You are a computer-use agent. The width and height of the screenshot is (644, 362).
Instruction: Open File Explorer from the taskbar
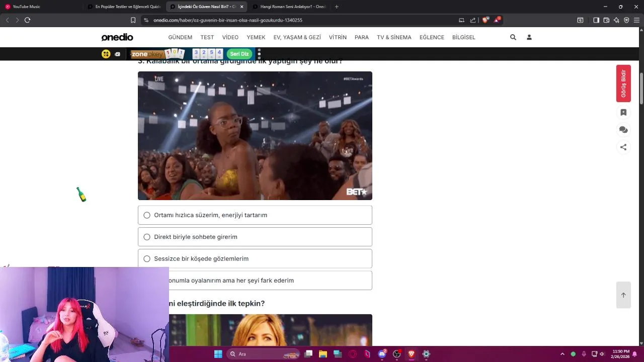(323, 354)
